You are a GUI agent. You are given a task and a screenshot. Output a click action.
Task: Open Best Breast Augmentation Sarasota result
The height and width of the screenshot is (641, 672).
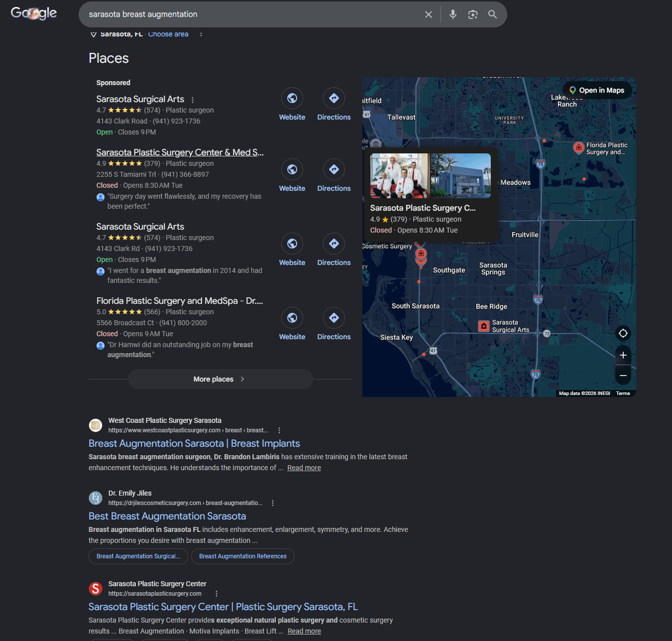coord(167,516)
